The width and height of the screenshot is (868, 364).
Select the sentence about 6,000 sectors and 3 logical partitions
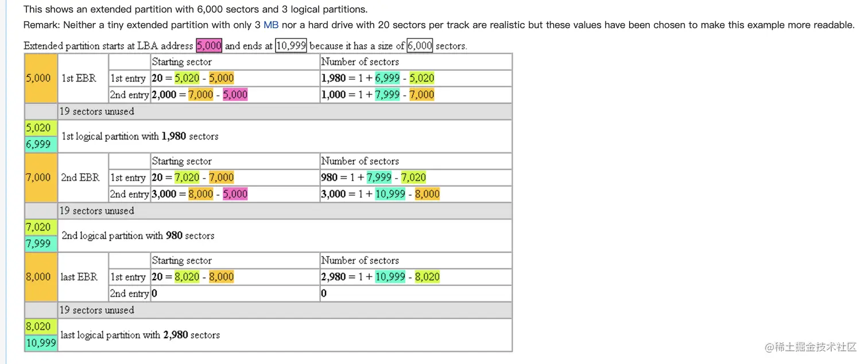pos(195,9)
